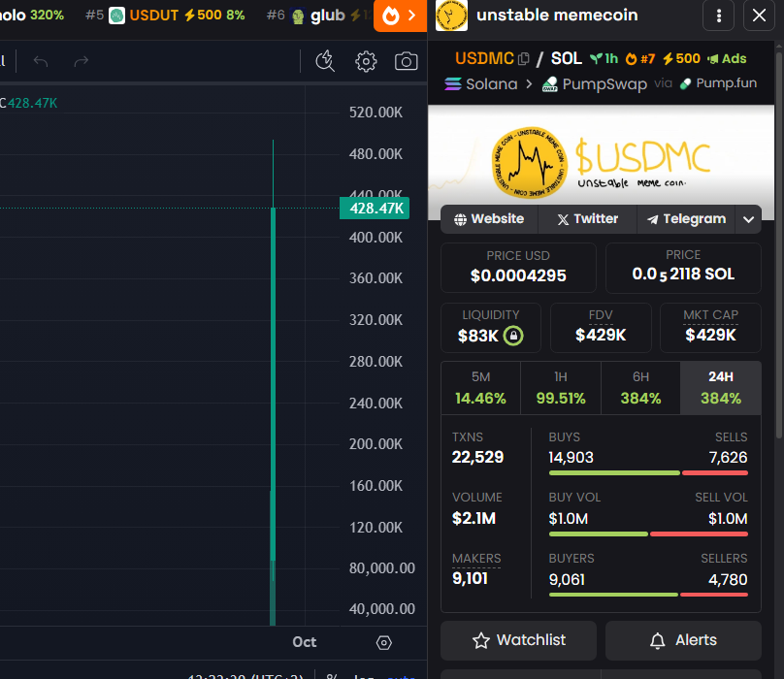Click the 520.00K price axis label
The height and width of the screenshot is (679, 784).
click(x=376, y=113)
